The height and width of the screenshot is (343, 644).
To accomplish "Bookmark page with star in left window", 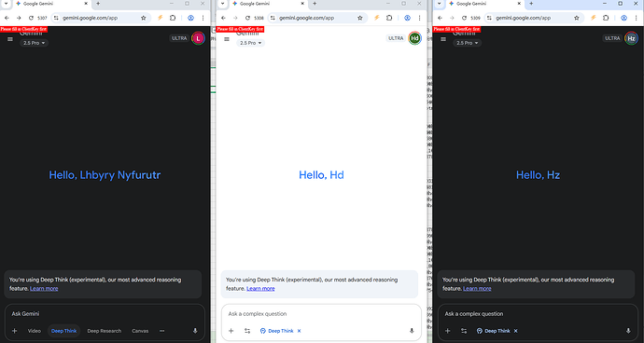I will (x=144, y=18).
